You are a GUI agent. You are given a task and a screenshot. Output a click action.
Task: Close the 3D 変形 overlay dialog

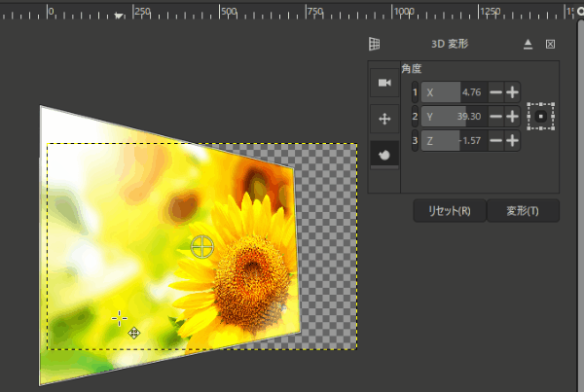tap(550, 45)
